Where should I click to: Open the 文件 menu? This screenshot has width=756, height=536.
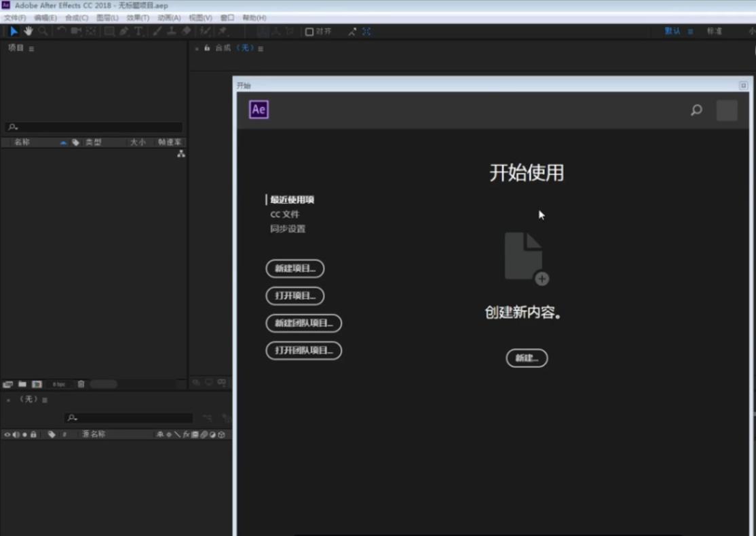[14, 17]
